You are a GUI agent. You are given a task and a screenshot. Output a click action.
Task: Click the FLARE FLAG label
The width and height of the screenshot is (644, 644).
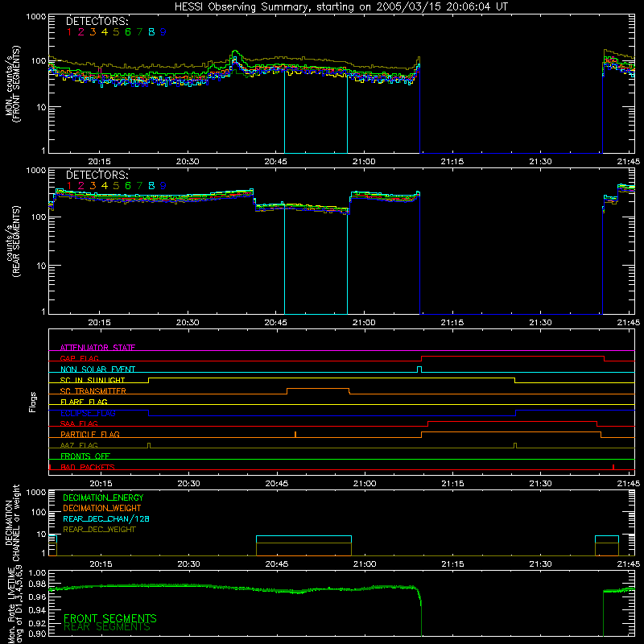[84, 402]
